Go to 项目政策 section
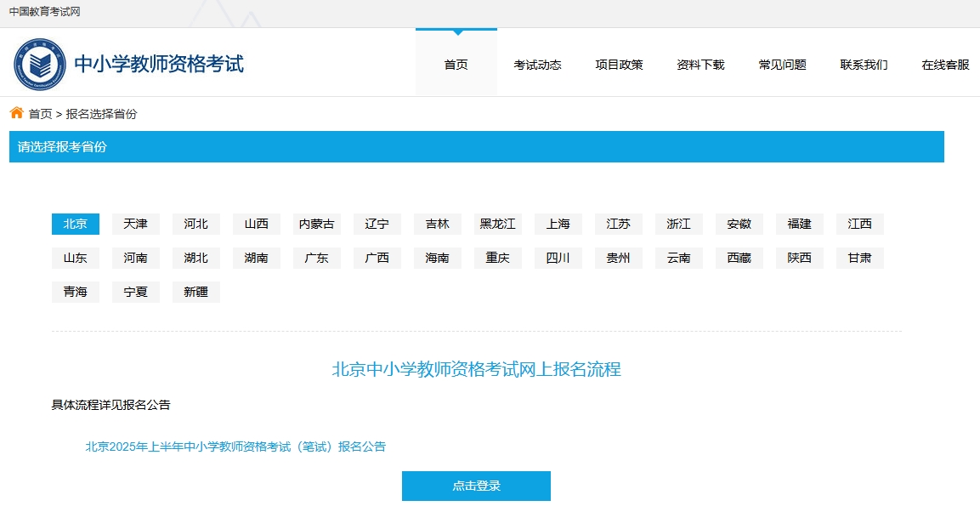The image size is (980, 512). 619,65
